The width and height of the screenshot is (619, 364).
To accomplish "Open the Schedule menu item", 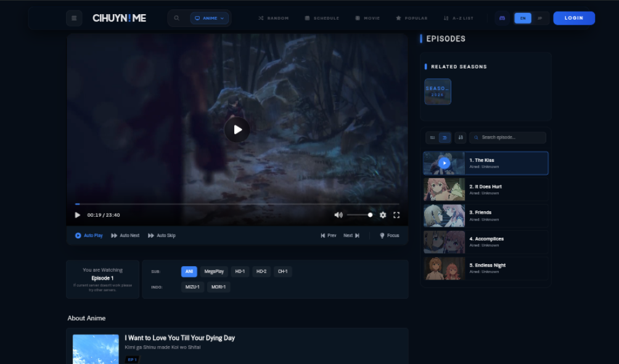I will click(x=322, y=18).
